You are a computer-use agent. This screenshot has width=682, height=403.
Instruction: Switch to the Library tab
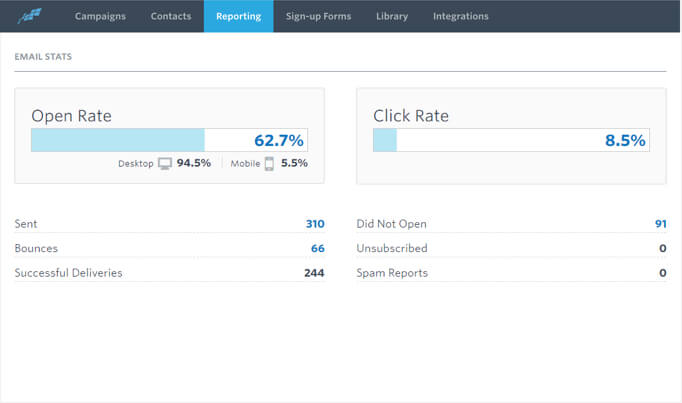click(392, 16)
